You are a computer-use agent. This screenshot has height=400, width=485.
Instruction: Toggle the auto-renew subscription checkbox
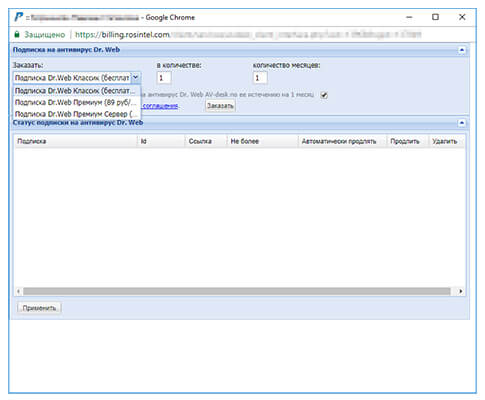[324, 95]
